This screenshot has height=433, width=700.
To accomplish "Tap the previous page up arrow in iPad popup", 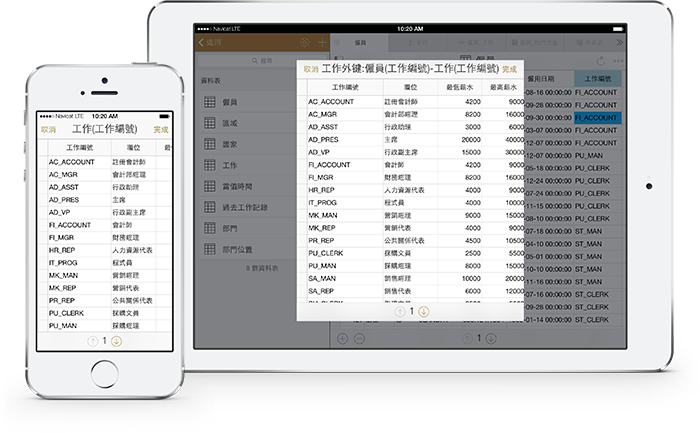I will [x=400, y=312].
